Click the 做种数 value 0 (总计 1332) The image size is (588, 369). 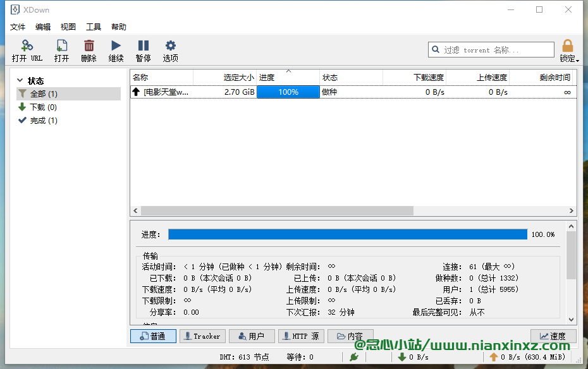[x=494, y=278]
